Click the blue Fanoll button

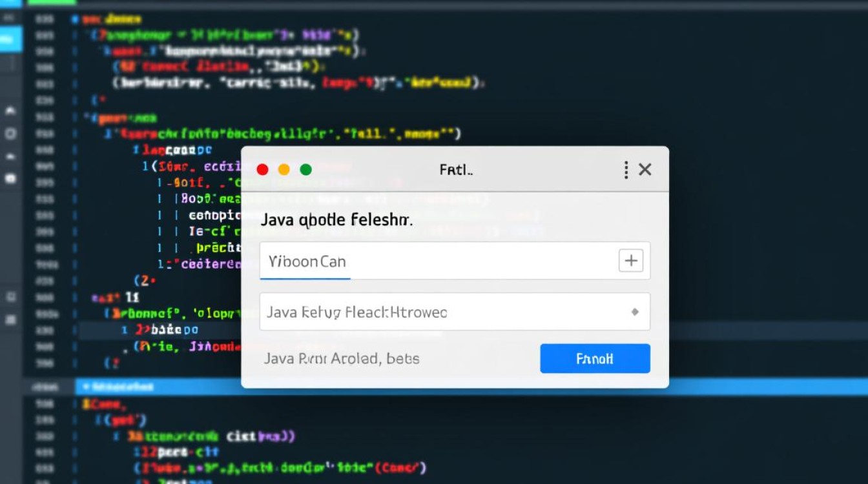tap(595, 359)
